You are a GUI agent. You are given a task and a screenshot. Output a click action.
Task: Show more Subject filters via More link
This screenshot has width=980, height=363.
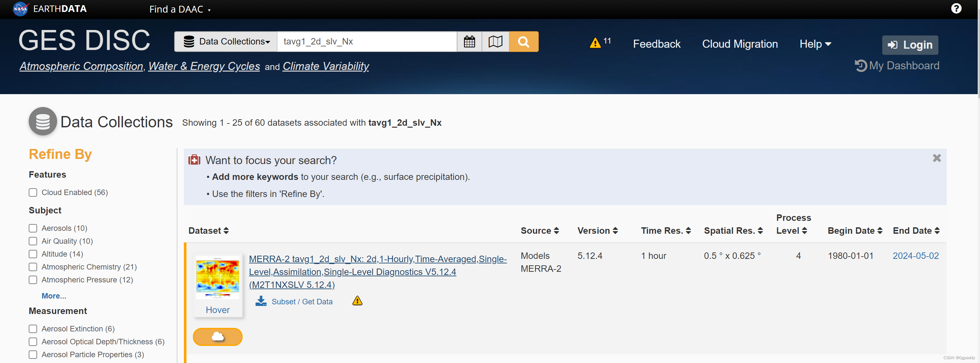[x=54, y=296]
